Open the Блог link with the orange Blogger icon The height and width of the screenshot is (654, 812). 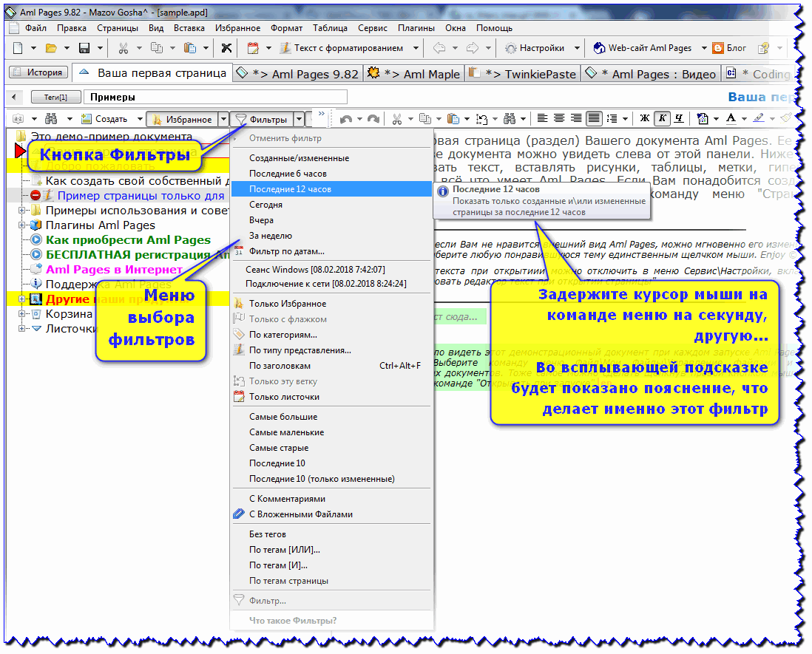click(x=729, y=48)
